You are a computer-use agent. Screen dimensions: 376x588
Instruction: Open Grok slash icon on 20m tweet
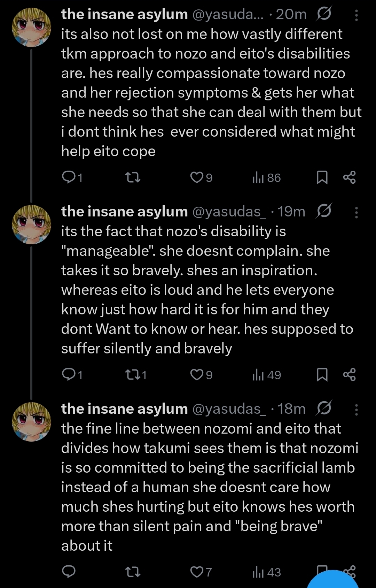[x=324, y=14]
